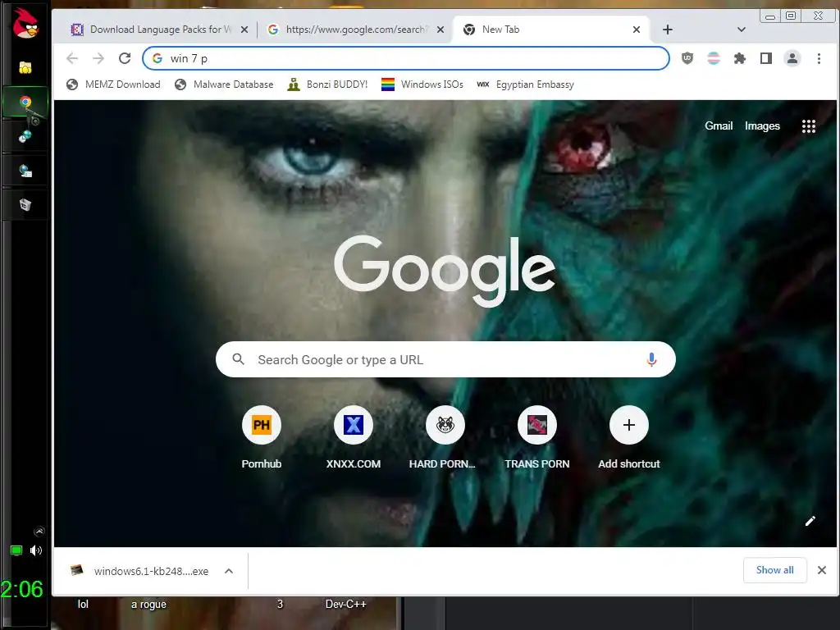The height and width of the screenshot is (630, 840).
Task: Click the Add shortcut button
Action: 629,438
